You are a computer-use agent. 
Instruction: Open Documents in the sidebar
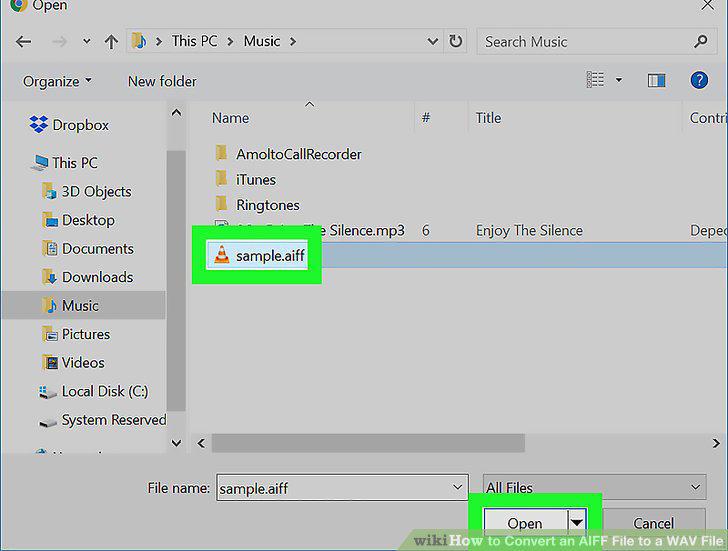(x=88, y=249)
